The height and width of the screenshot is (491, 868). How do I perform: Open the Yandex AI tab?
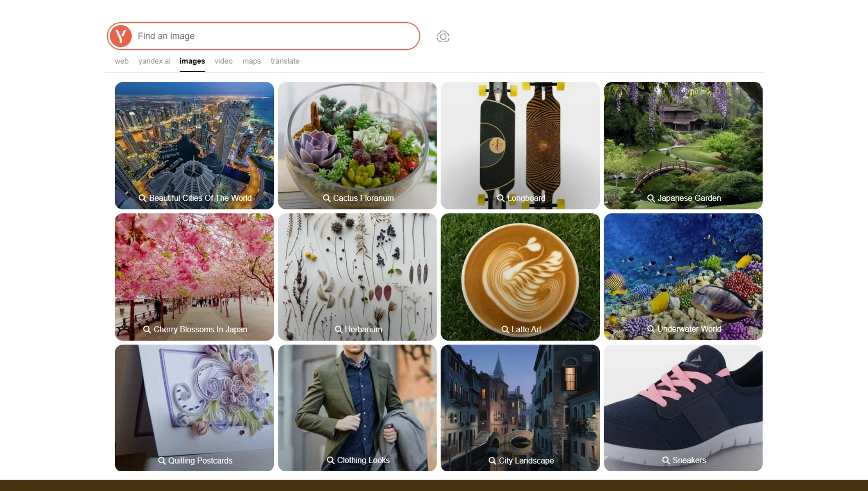[154, 61]
